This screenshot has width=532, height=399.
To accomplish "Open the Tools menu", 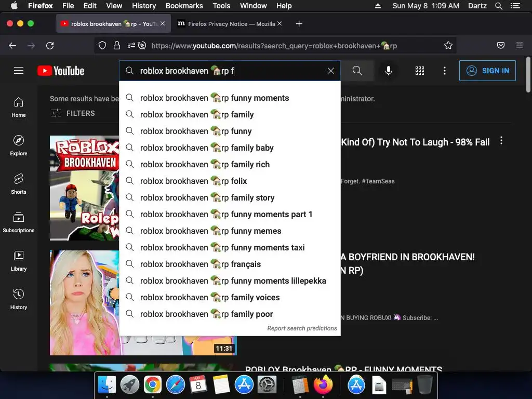I will 221,6.
